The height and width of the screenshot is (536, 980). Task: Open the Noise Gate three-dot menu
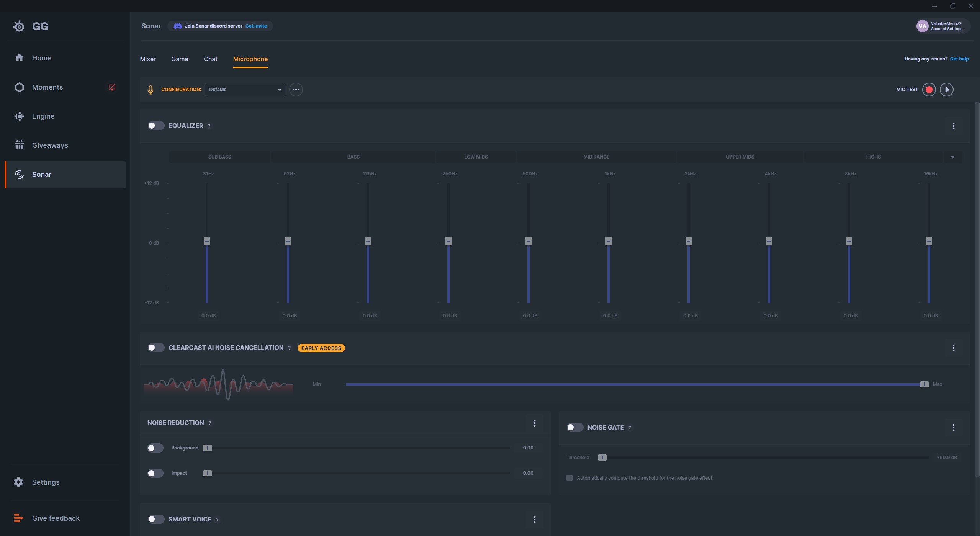coord(953,428)
